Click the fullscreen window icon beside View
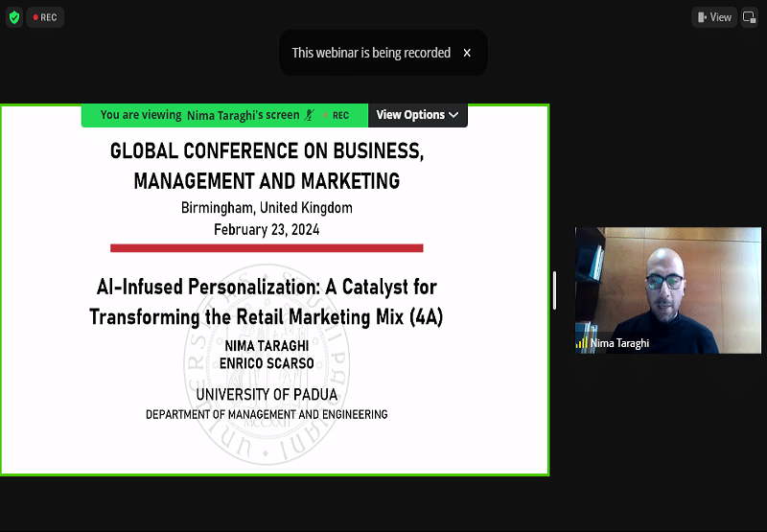The width and height of the screenshot is (767, 532). pyautogui.click(x=749, y=17)
